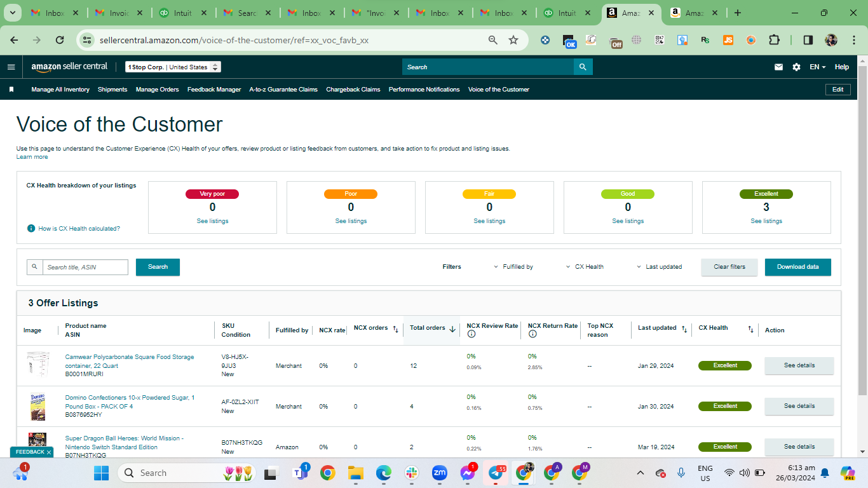Open the settings gear icon
The width and height of the screenshot is (868, 488).
tap(796, 67)
